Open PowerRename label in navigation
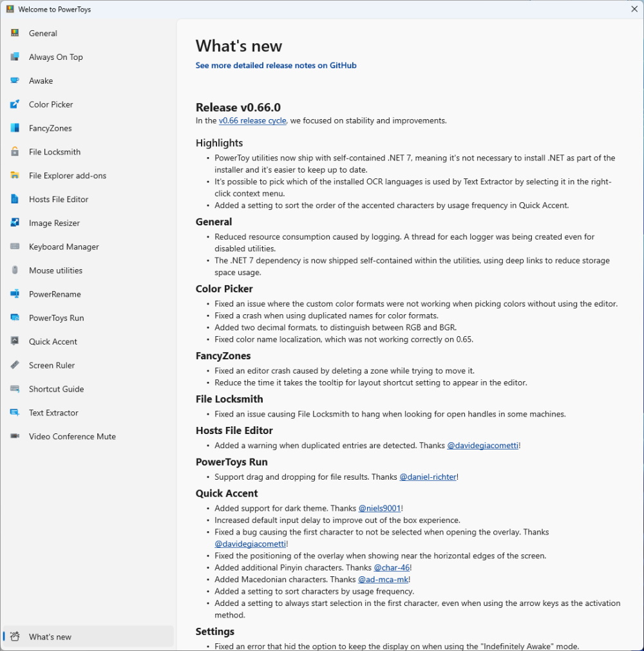 coord(55,294)
